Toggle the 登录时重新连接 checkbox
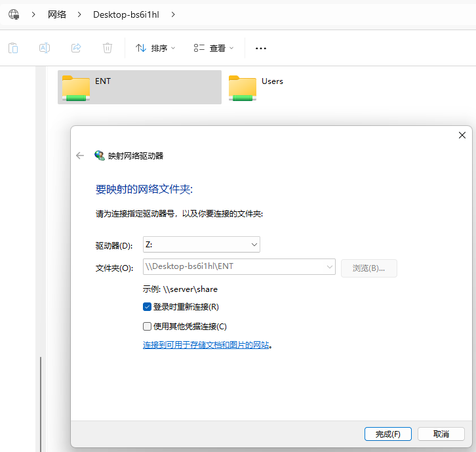 148,306
